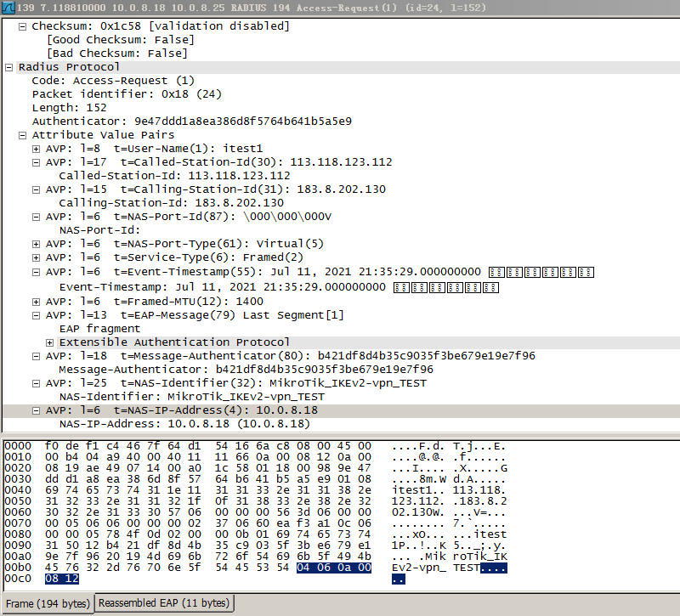
Task: Select NAS-IP-Address: 10.0.8.18 (10.0.8.18) line
Action: click(x=184, y=424)
